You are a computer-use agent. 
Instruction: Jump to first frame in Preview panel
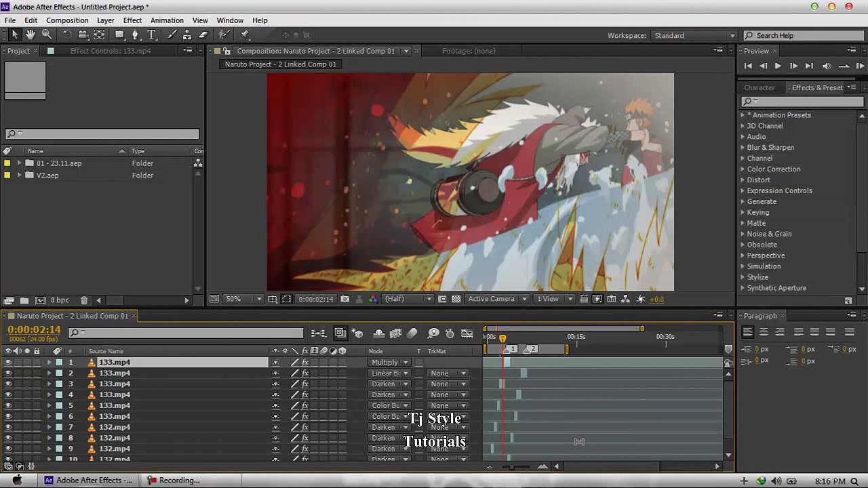[748, 66]
